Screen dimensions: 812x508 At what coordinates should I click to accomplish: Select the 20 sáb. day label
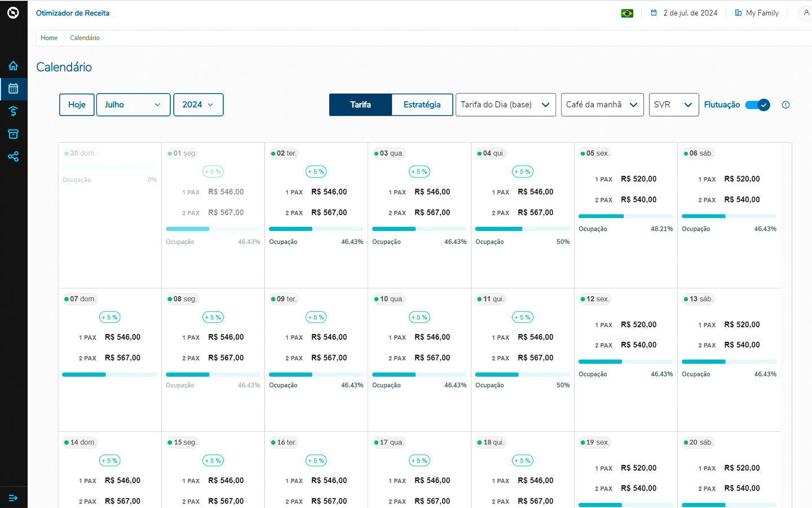point(698,443)
